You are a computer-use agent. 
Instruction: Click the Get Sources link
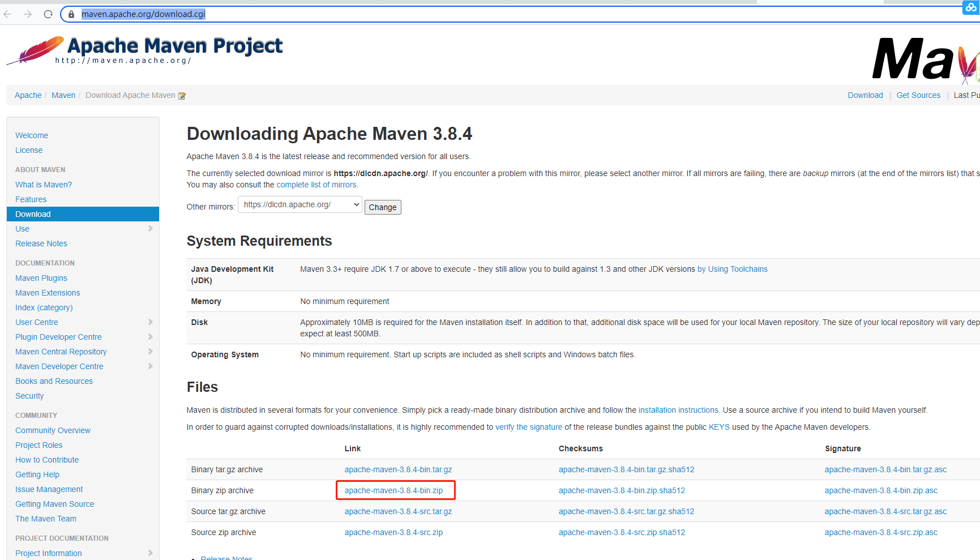click(x=918, y=95)
